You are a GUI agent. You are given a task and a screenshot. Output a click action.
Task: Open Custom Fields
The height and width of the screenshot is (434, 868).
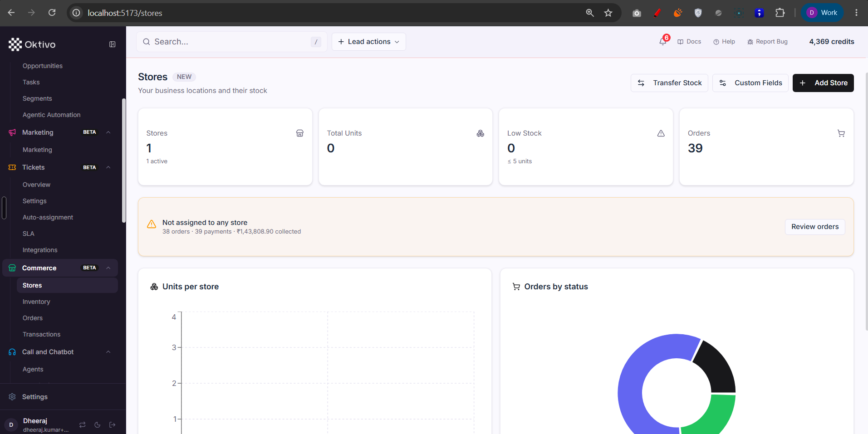(750, 83)
